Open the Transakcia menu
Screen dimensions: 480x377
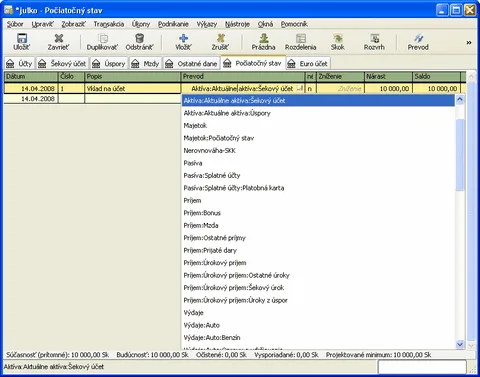(x=109, y=24)
